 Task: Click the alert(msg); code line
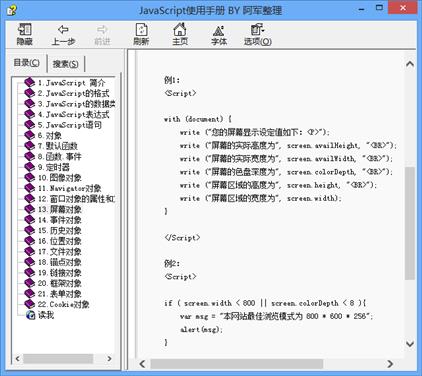click(201, 329)
